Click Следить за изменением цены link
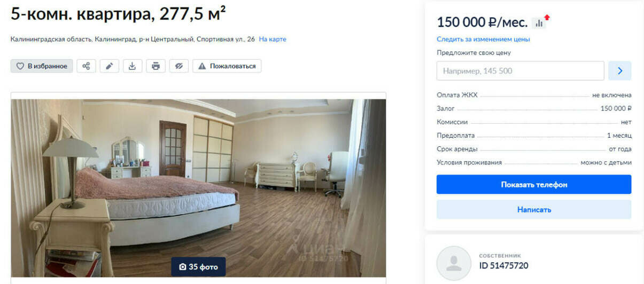Image resolution: width=644 pixels, height=284 pixels. 483,39
